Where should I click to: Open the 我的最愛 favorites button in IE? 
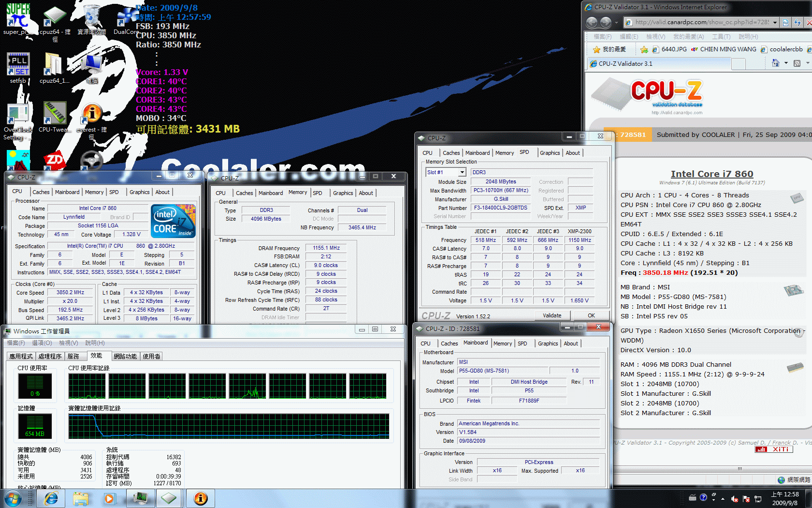click(609, 49)
